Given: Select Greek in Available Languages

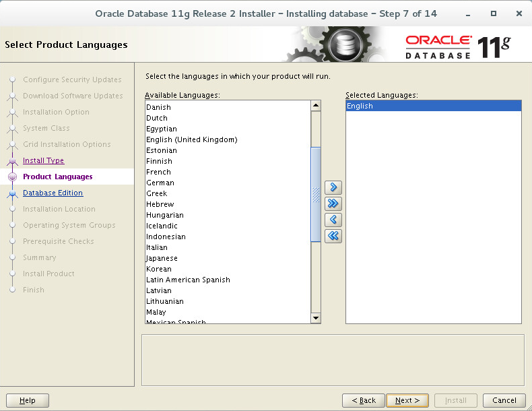Looking at the screenshot, I should pos(228,193).
